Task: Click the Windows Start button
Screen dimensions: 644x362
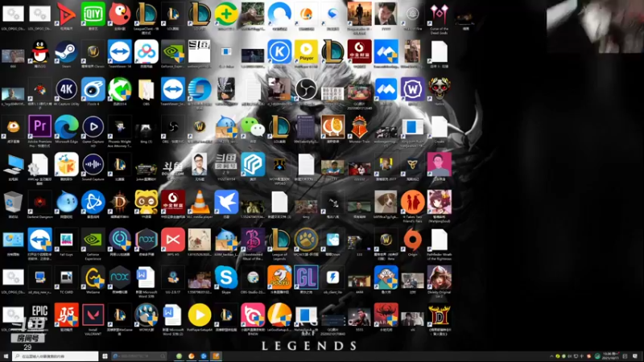Action: (x=6, y=356)
